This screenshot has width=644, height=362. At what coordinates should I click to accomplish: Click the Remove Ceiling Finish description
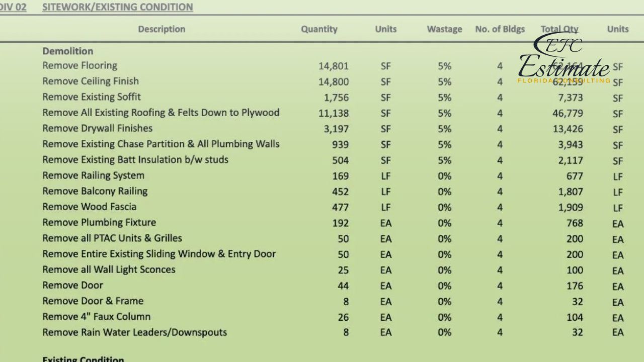pos(91,81)
